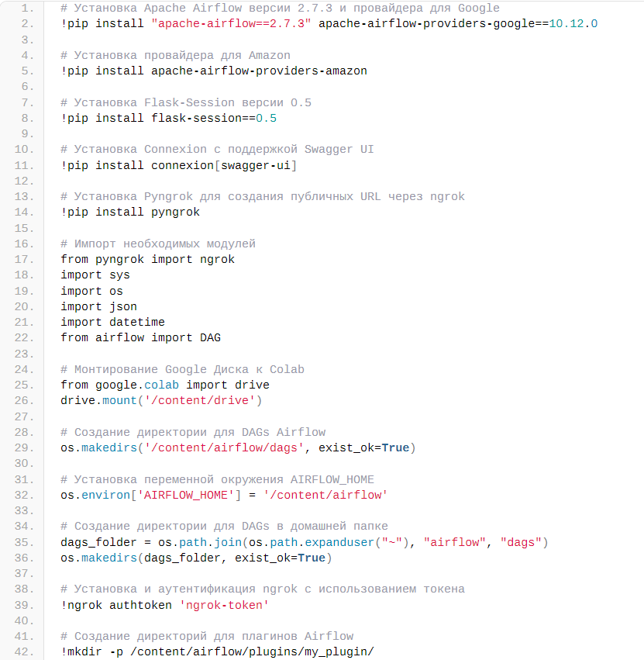Viewport: 644px width, 660px height.
Task: Click the pip install apache-airflow==2.7.3 line
Action: pyautogui.click(x=329, y=23)
